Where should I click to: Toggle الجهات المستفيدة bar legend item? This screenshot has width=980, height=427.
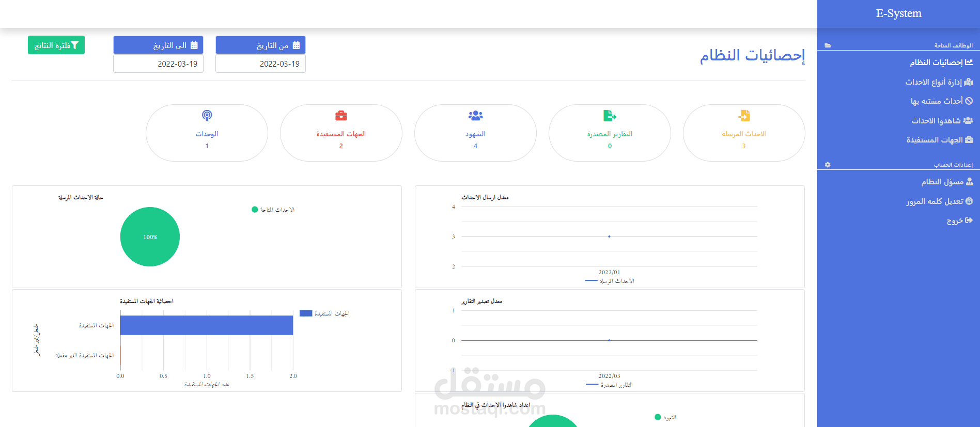324,313
